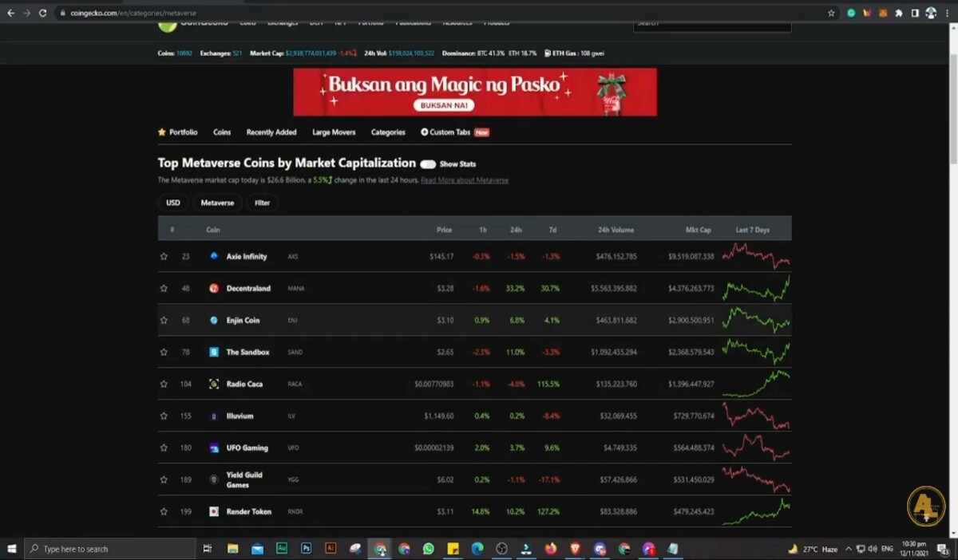This screenshot has height=560, width=958.
Task: Click the ETH Gas 108 gwei indicator
Action: point(574,53)
